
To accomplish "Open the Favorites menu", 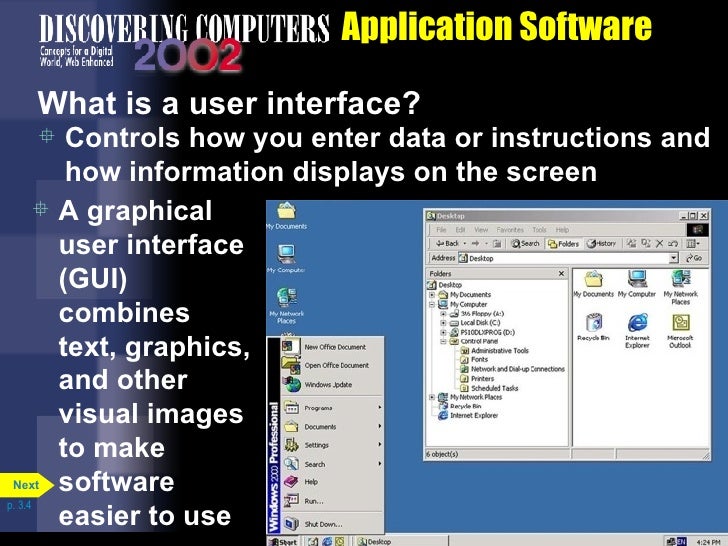I will pos(510,229).
